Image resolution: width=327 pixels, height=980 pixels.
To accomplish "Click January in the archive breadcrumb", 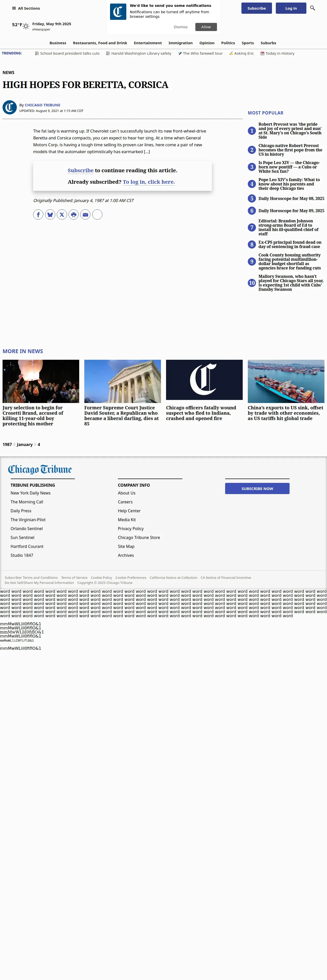I will pos(25,444).
